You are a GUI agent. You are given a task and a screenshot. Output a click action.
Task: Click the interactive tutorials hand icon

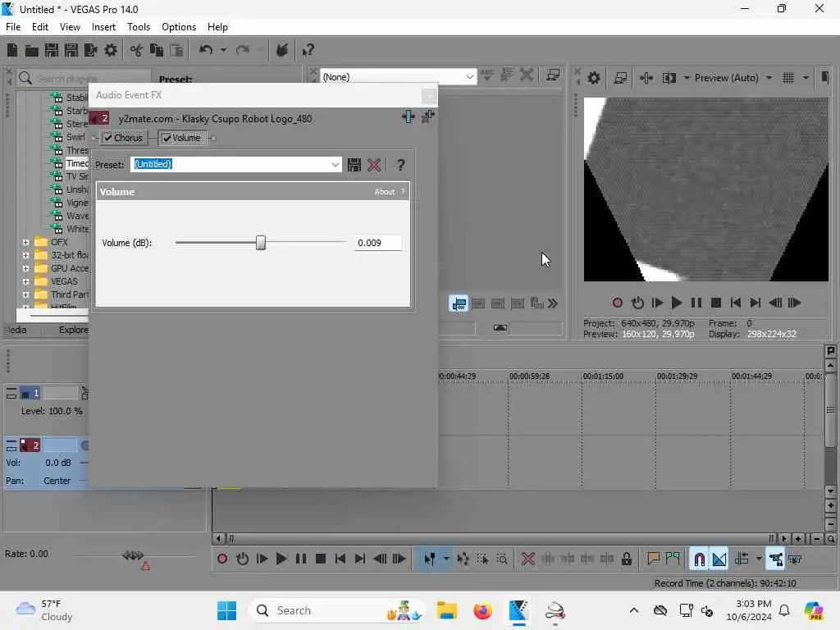tap(282, 50)
